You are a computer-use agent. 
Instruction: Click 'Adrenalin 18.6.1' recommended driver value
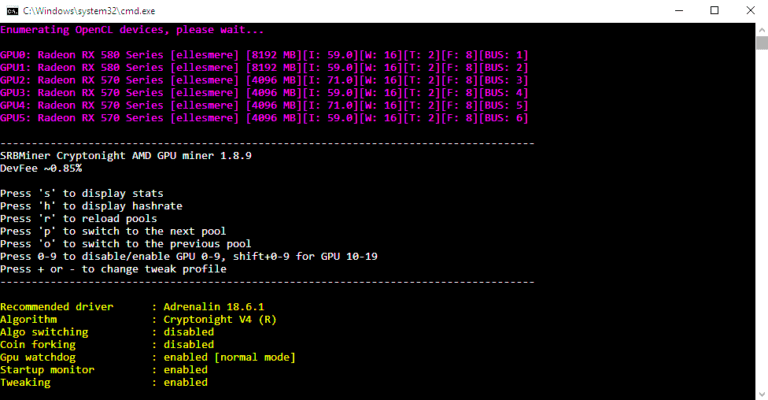(214, 307)
